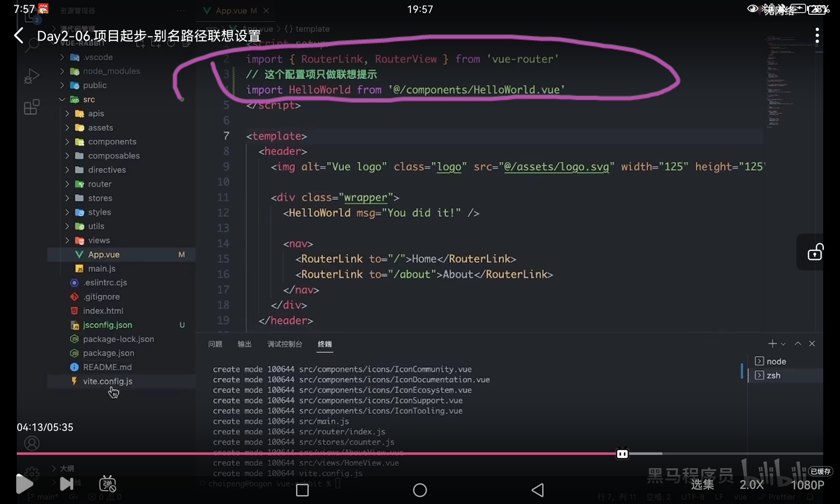840x504 pixels.
Task: Tap the back arrow beside video title
Action: pyautogui.click(x=19, y=36)
